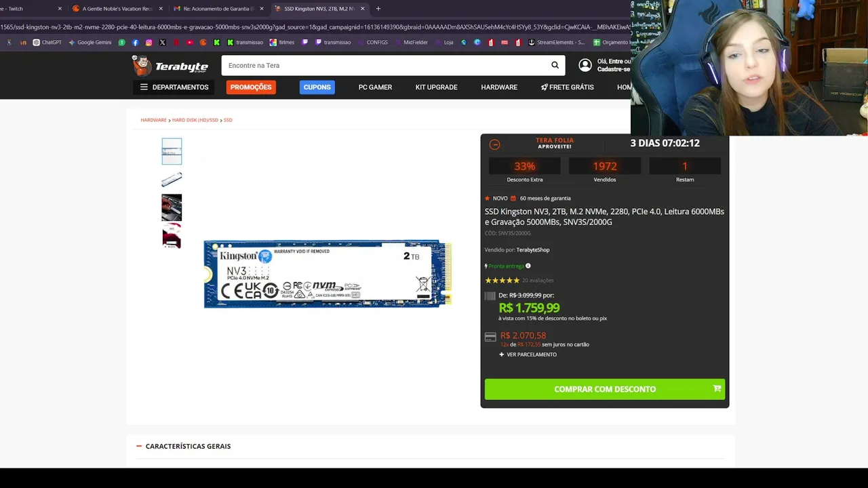This screenshot has height=488, width=868.
Task: Open the Terabyte logo home link
Action: 170,66
